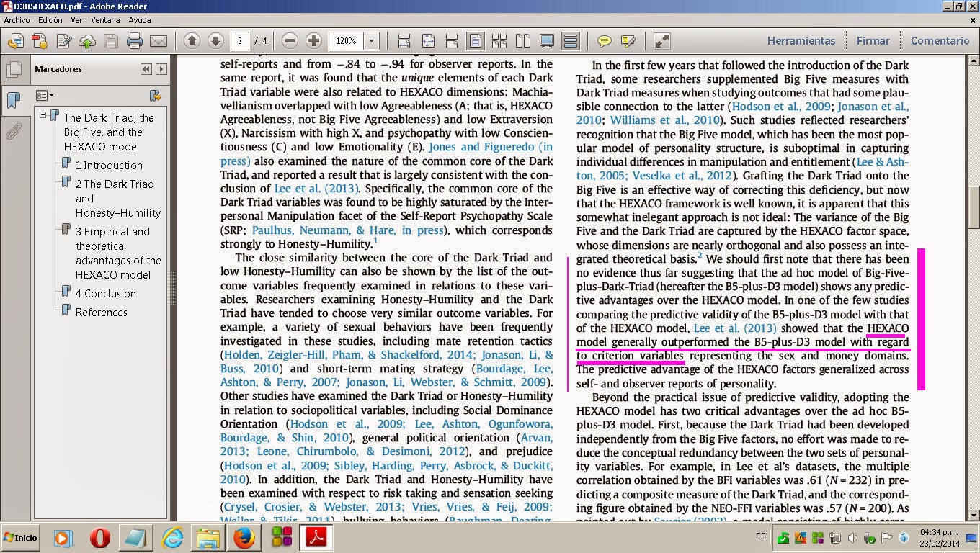
Task: Select '3 Empirical and theoretical advantages' bookmark
Action: [118, 253]
